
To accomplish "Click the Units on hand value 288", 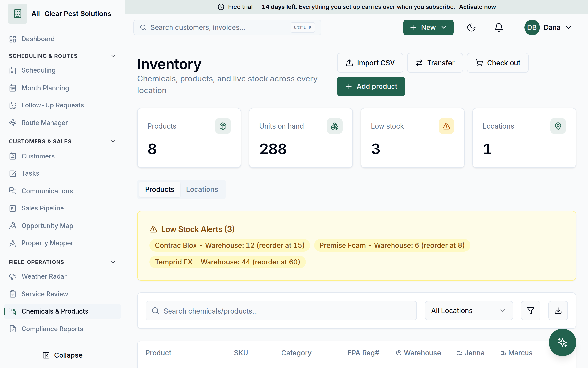I will (273, 149).
